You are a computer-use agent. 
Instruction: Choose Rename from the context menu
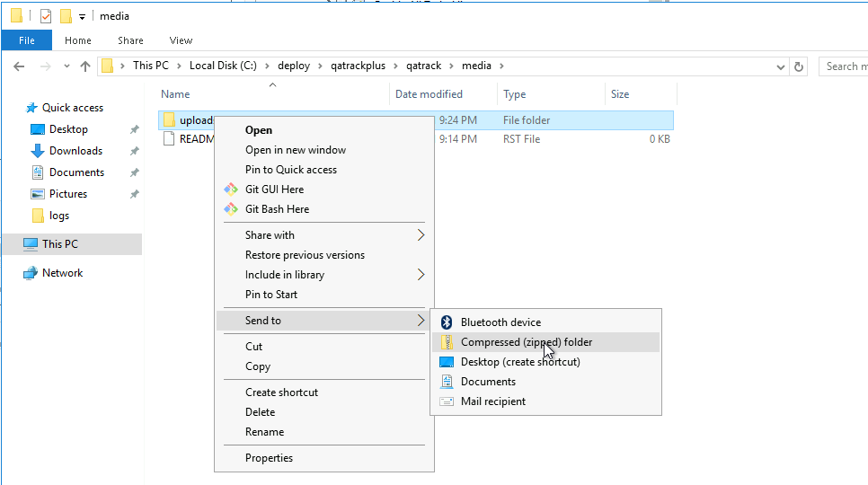[323, 433]
